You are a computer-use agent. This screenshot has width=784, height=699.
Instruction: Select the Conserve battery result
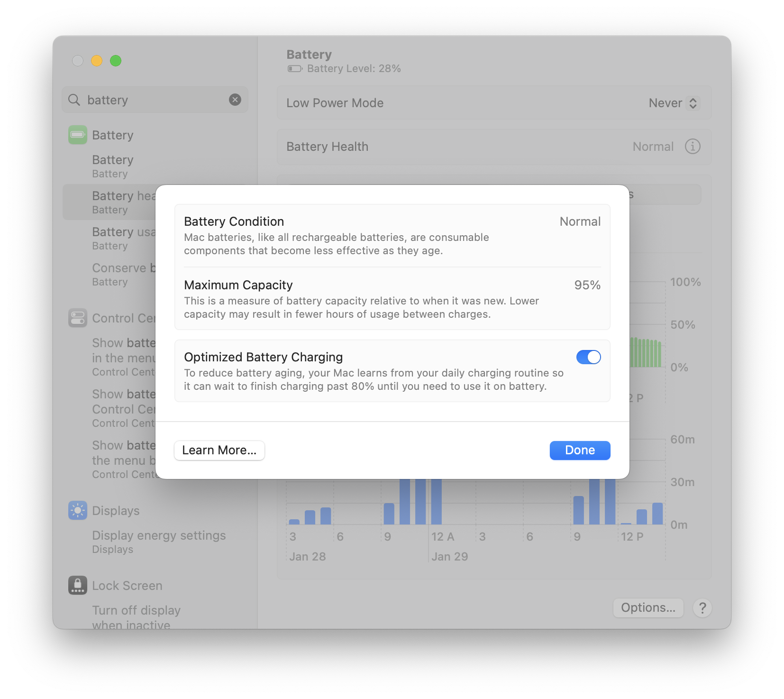pyautogui.click(x=110, y=274)
